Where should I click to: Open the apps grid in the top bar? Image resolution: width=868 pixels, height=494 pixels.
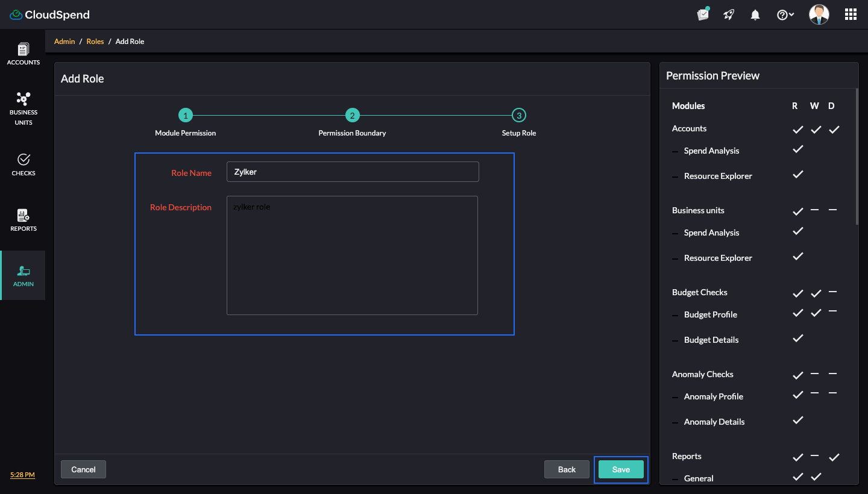[851, 14]
